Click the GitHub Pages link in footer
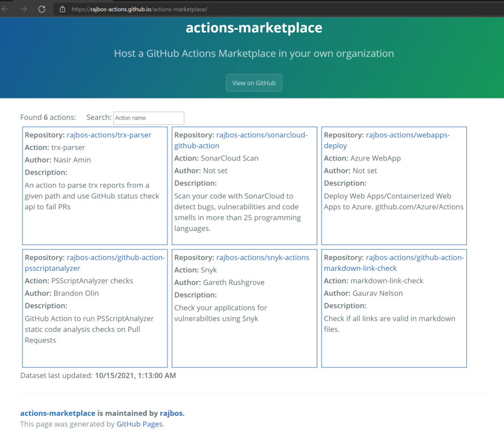504x442 pixels. click(x=138, y=424)
